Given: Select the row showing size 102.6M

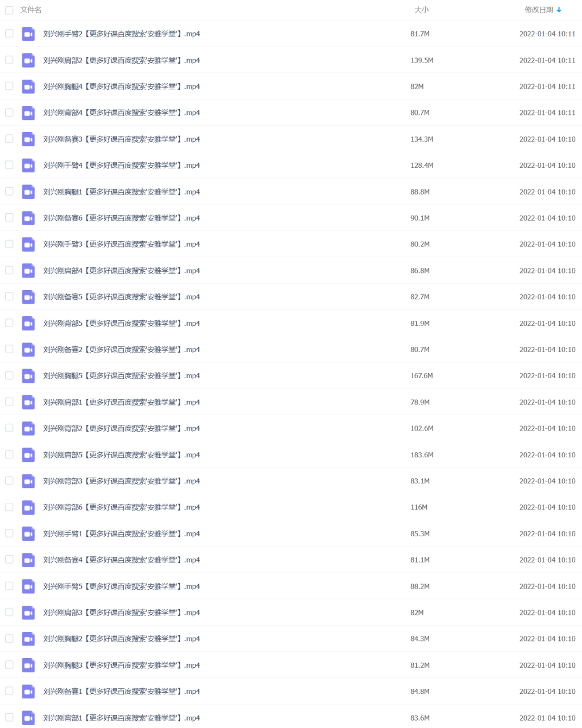Looking at the screenshot, I should tap(291, 428).
